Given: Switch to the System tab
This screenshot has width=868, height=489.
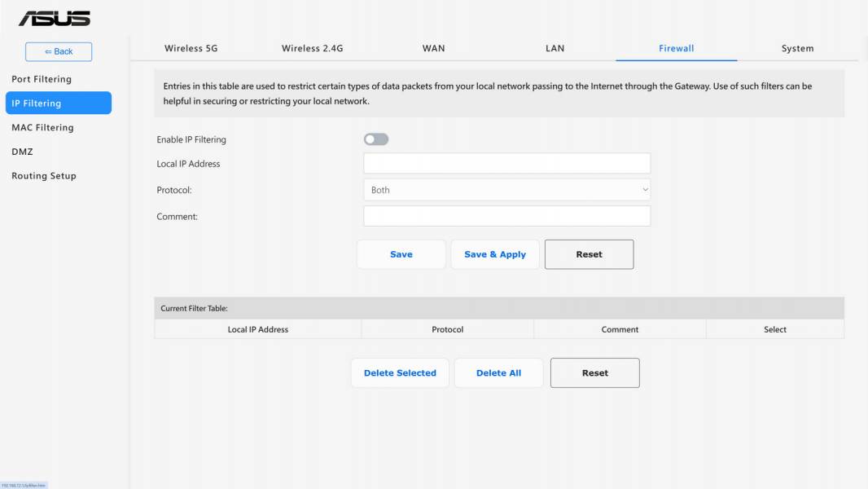Looking at the screenshot, I should (798, 48).
